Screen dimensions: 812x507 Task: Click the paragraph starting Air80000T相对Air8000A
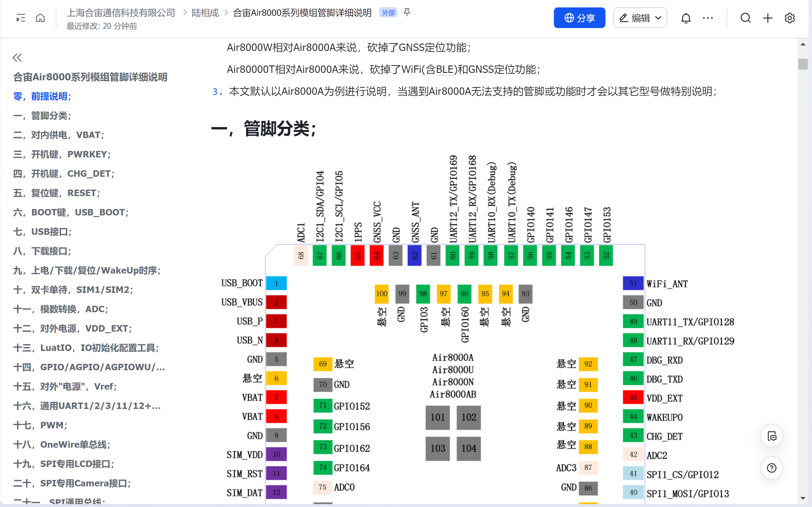click(383, 69)
